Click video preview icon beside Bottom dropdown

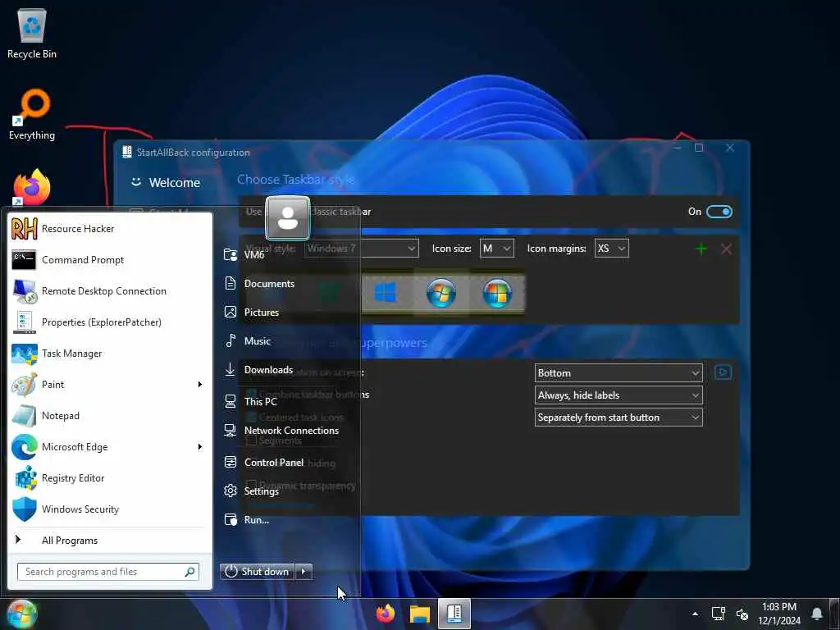(723, 372)
